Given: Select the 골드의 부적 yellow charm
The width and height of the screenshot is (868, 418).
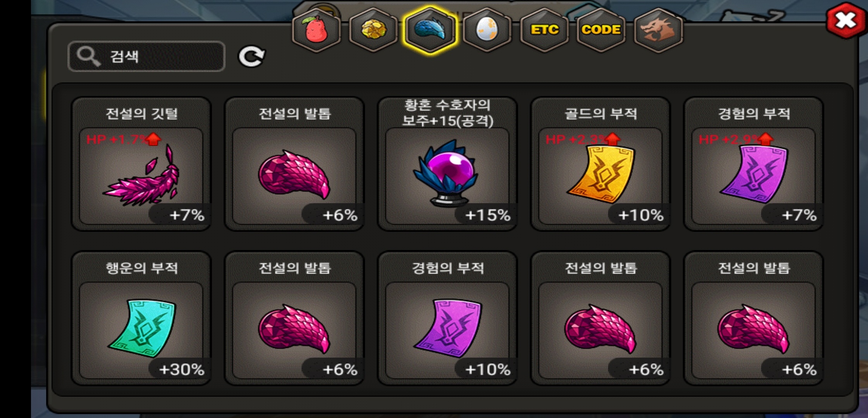Looking at the screenshot, I should tap(601, 164).
